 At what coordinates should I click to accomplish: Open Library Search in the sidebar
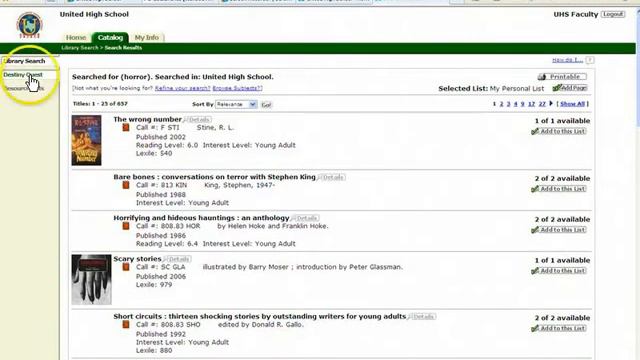point(25,61)
